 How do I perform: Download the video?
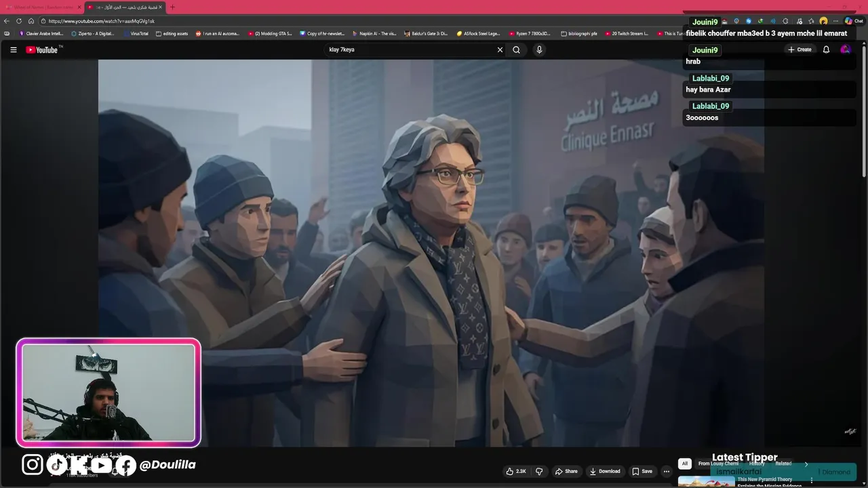pyautogui.click(x=605, y=471)
